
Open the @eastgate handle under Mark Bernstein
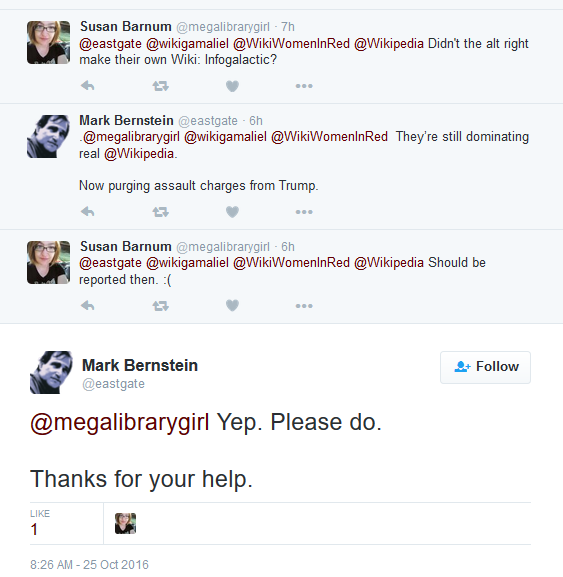pyautogui.click(x=113, y=384)
